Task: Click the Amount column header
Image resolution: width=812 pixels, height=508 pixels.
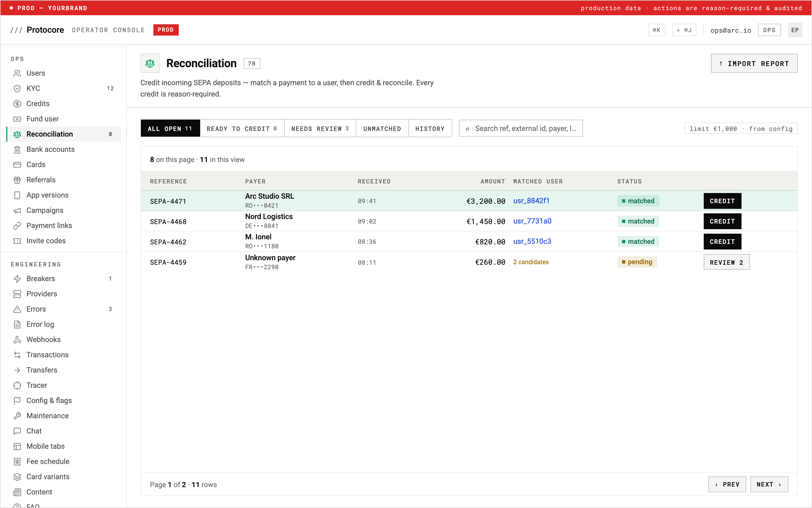Action: 493,181
